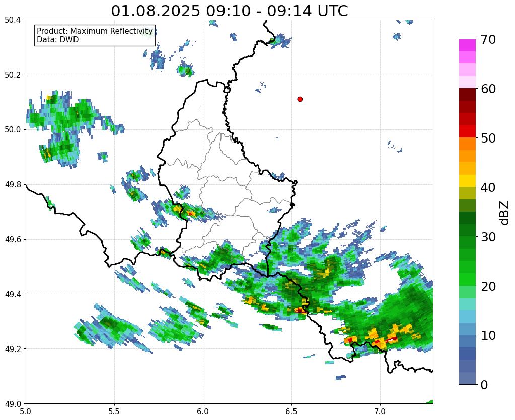The height and width of the screenshot is (420, 515).
Task: Click the 50.0 latitude tick label
Action: (x=13, y=130)
